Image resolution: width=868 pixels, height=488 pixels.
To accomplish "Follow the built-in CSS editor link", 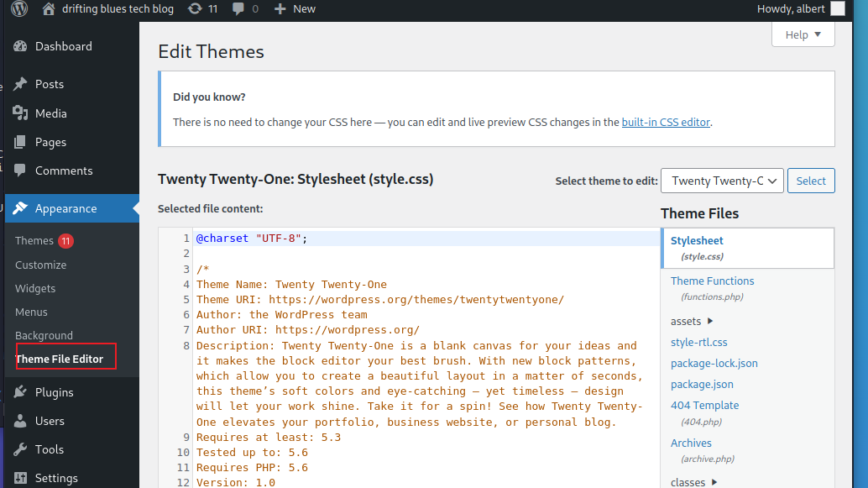I will point(666,122).
